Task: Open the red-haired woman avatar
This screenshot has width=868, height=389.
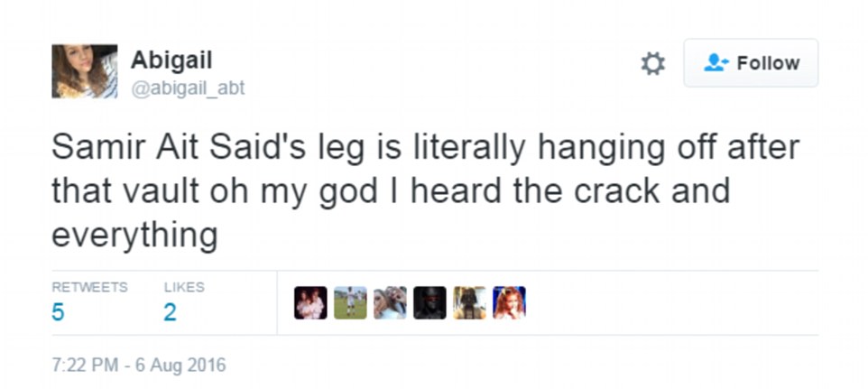Action: [509, 303]
